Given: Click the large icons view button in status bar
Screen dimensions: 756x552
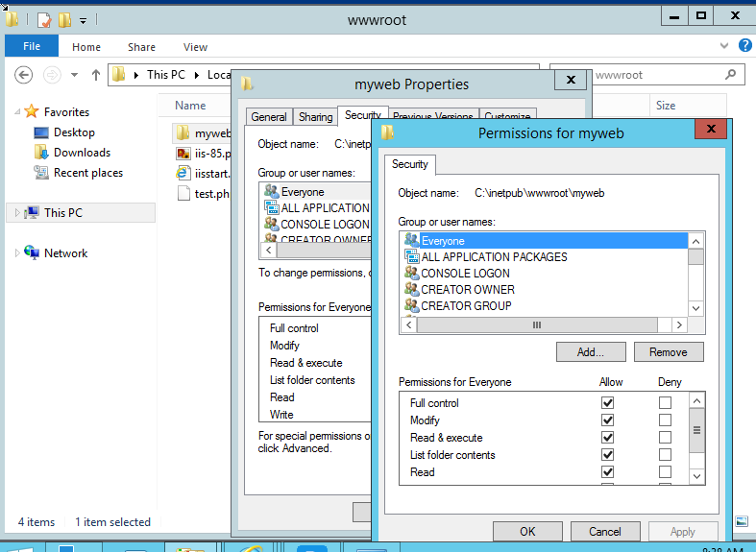Looking at the screenshot, I should [x=742, y=521].
